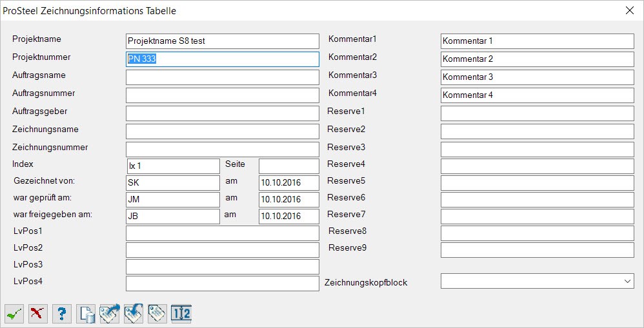Click the date field beside war freigegeben
Image resolution: width=644 pixels, height=328 pixels.
pyautogui.click(x=288, y=217)
